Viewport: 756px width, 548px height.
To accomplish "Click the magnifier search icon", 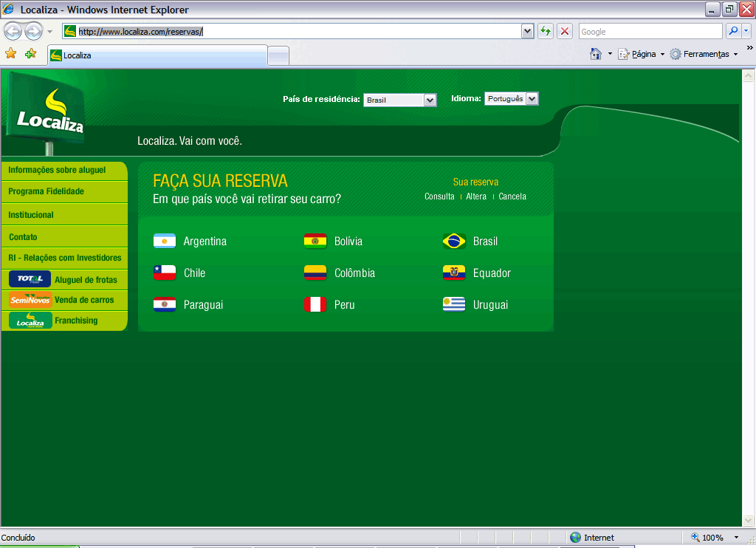I will 733,31.
